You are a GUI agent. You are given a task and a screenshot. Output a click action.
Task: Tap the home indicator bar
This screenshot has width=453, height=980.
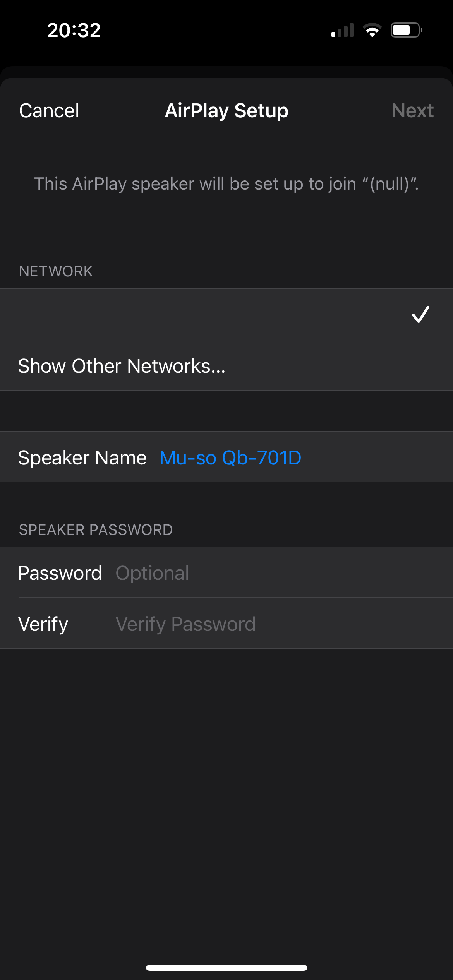coord(226,968)
